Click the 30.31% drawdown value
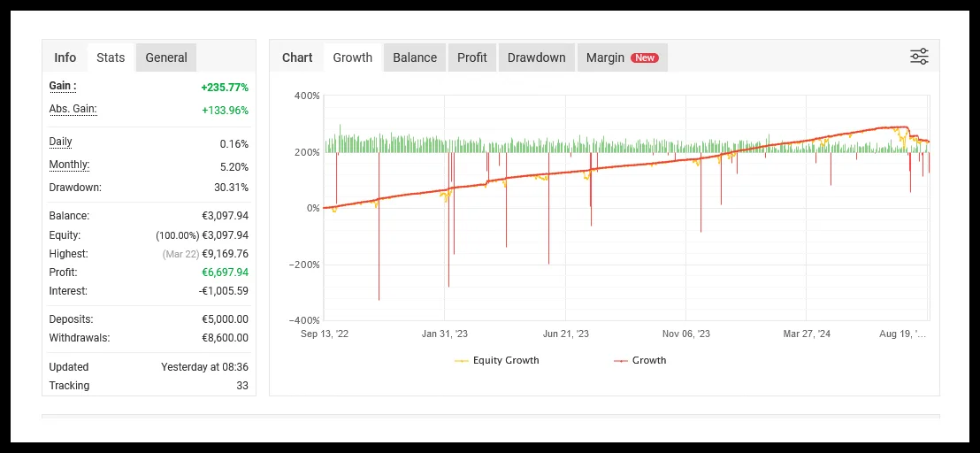This screenshot has height=453, width=980. 231,187
